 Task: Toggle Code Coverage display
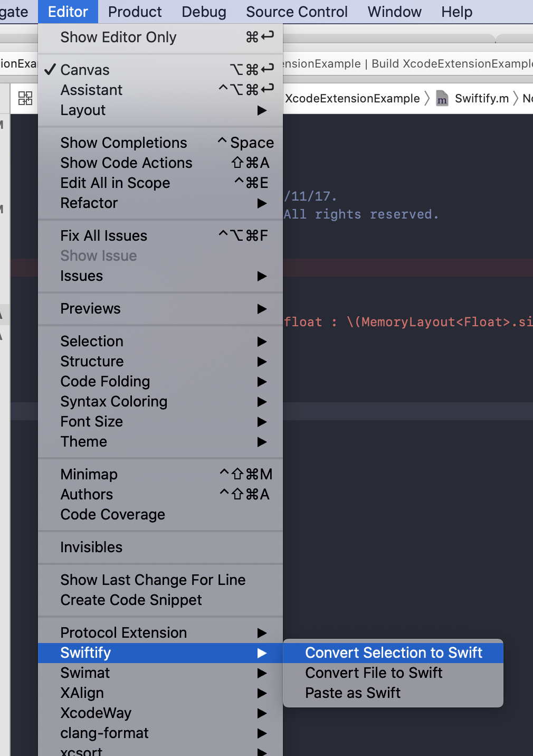[x=160, y=514]
